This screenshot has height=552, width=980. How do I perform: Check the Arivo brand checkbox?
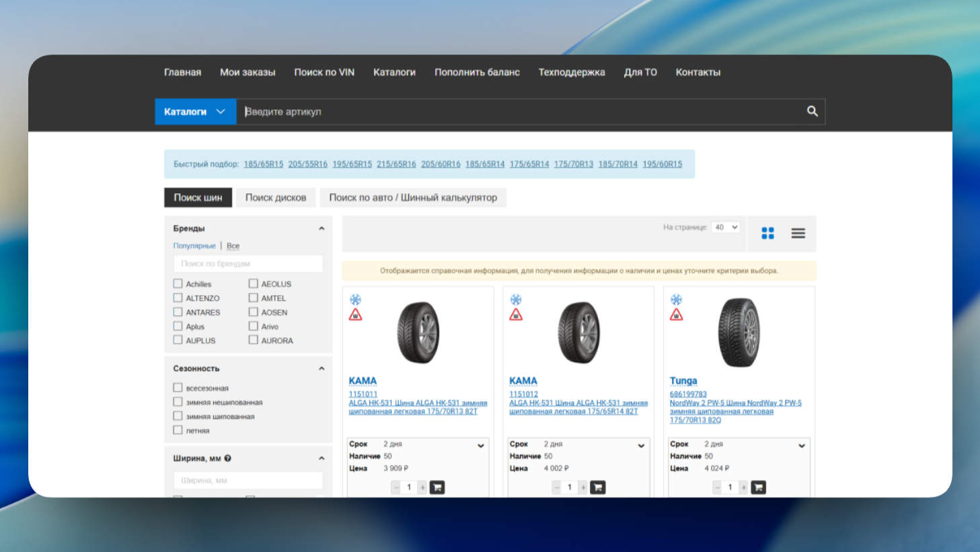pyautogui.click(x=254, y=326)
